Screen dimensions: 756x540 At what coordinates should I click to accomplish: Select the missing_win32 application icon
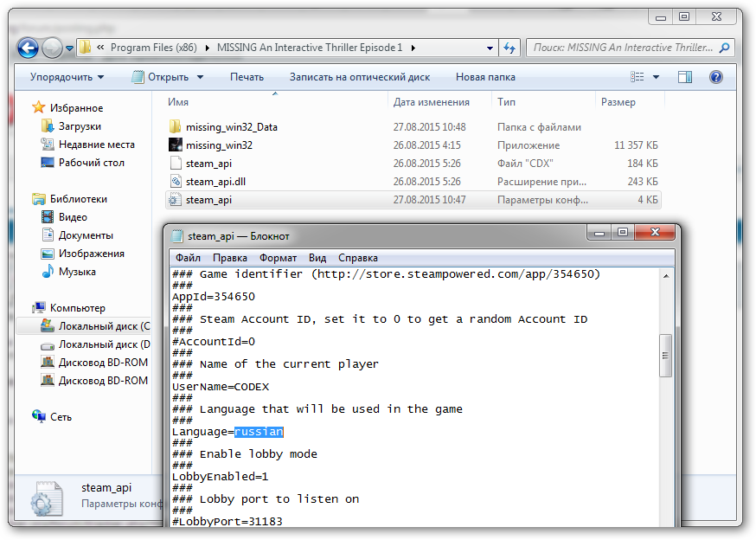pos(176,145)
